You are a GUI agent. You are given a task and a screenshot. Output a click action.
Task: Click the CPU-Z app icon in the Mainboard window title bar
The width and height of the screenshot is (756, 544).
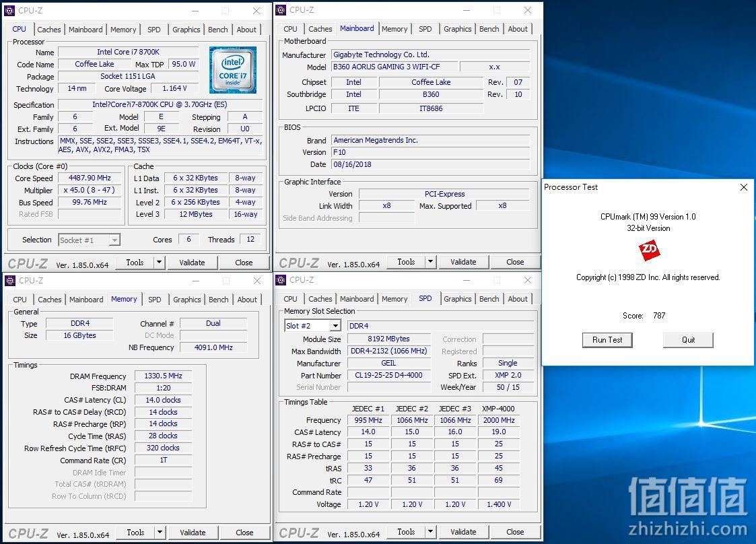click(281, 10)
